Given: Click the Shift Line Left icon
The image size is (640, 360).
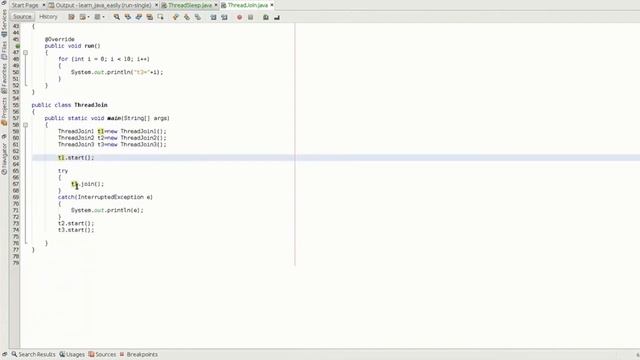Looking at the screenshot, I should (x=213, y=17).
